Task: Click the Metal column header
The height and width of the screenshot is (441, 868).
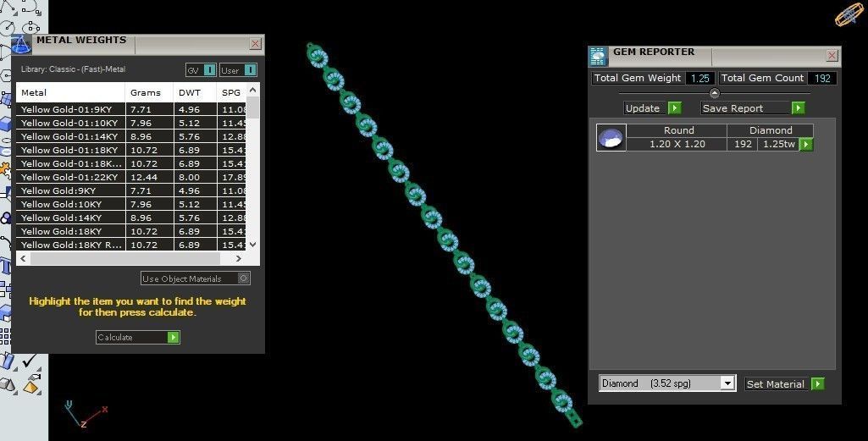Action: point(71,92)
